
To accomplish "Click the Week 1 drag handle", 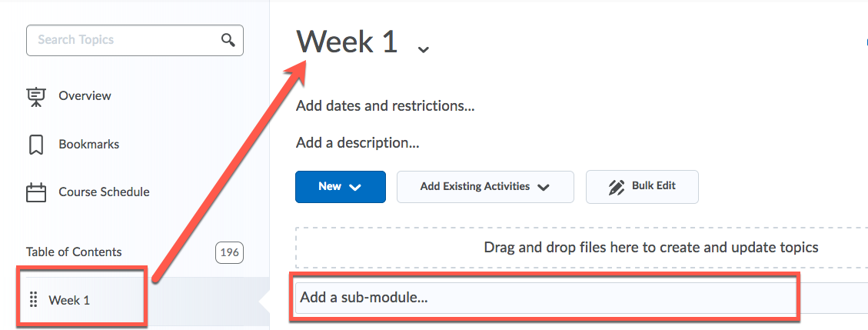I will pyautogui.click(x=33, y=300).
